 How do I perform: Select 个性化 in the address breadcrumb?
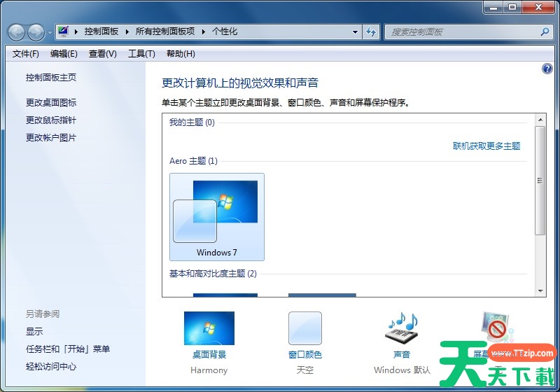point(224,31)
